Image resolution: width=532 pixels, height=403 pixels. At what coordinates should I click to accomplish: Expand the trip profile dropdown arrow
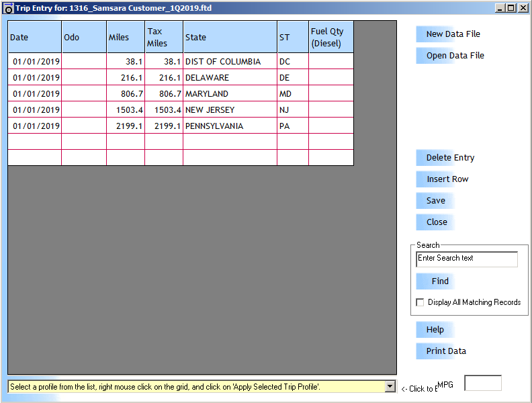[390, 386]
